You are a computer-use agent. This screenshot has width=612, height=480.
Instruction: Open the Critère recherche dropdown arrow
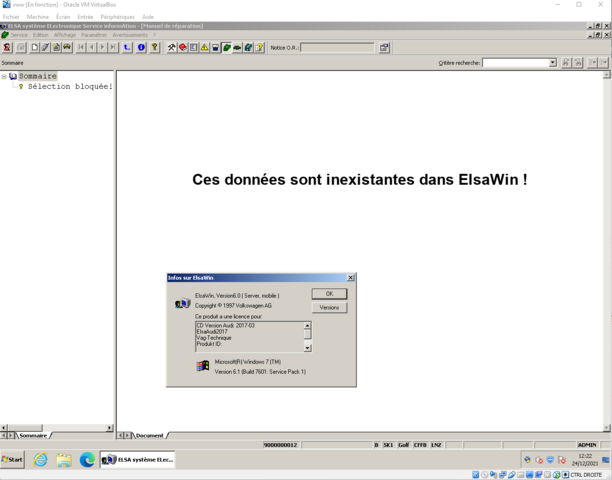(553, 62)
